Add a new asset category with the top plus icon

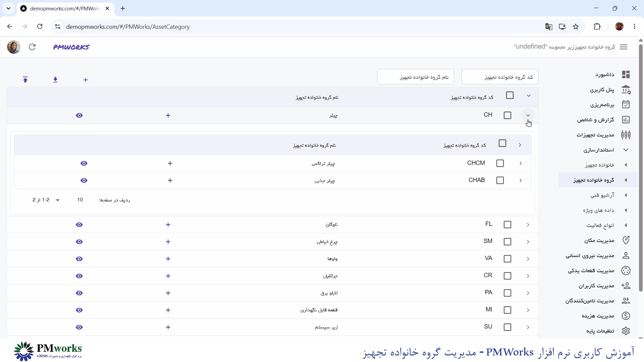tap(86, 80)
